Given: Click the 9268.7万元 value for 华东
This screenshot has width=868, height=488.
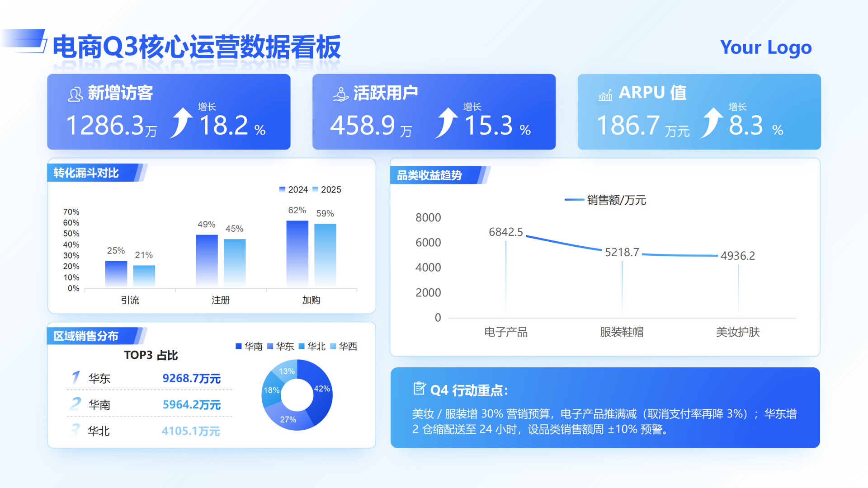Looking at the screenshot, I should [x=191, y=378].
